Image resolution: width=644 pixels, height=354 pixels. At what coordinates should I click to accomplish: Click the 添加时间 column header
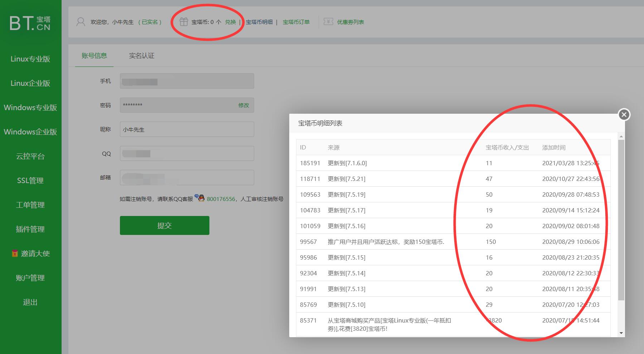click(554, 147)
